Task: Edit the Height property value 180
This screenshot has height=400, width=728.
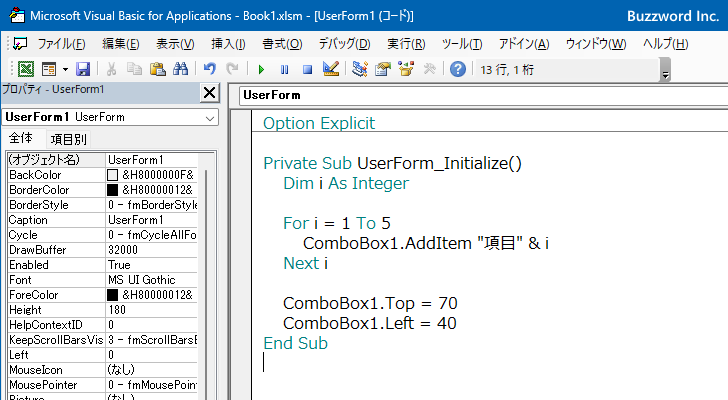Action: pos(152,310)
